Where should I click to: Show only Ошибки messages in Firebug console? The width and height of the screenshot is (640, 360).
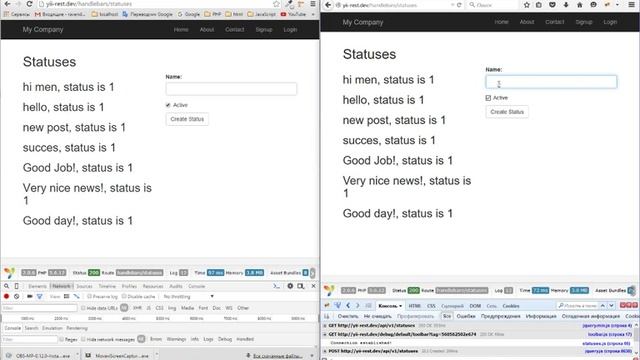click(x=466, y=316)
